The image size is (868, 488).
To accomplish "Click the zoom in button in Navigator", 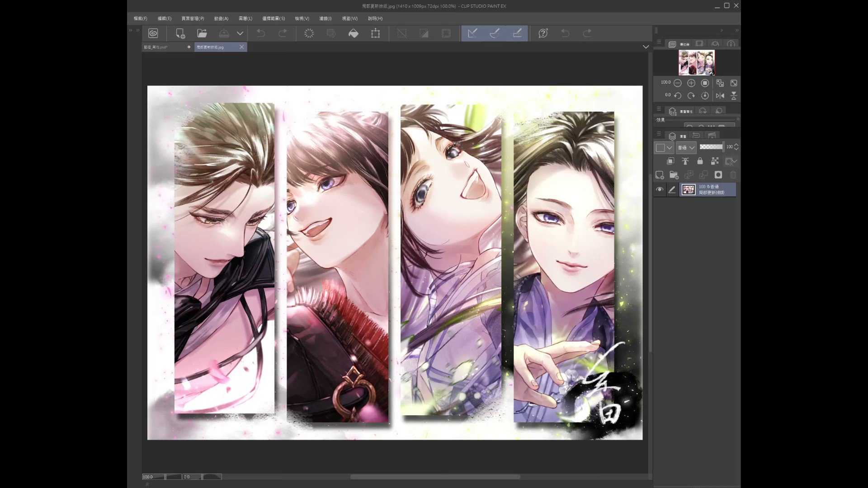I will 691,83.
